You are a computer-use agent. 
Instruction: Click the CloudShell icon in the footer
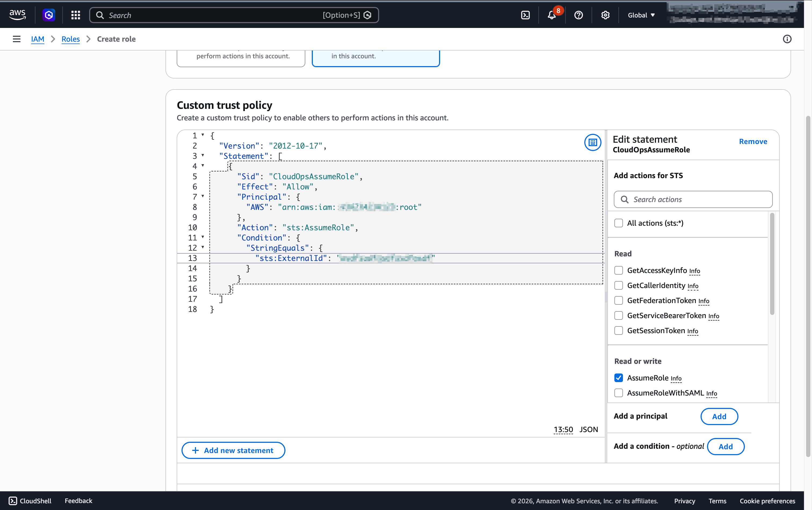[13, 501]
